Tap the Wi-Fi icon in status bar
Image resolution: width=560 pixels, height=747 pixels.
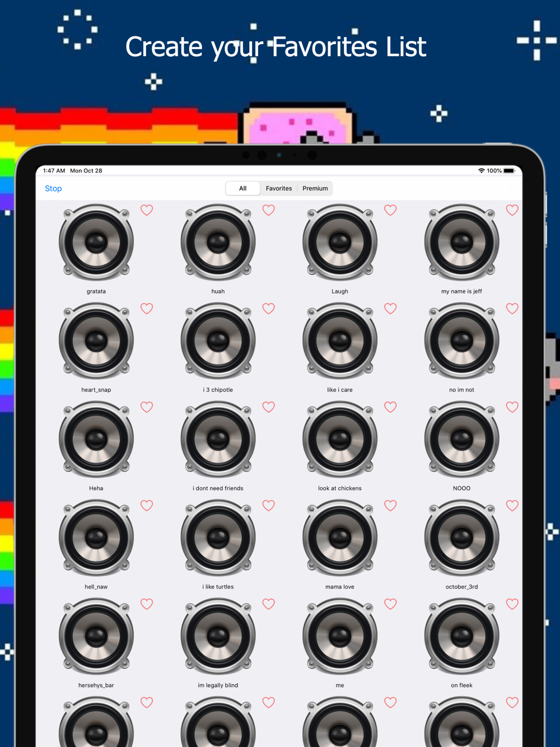482,171
